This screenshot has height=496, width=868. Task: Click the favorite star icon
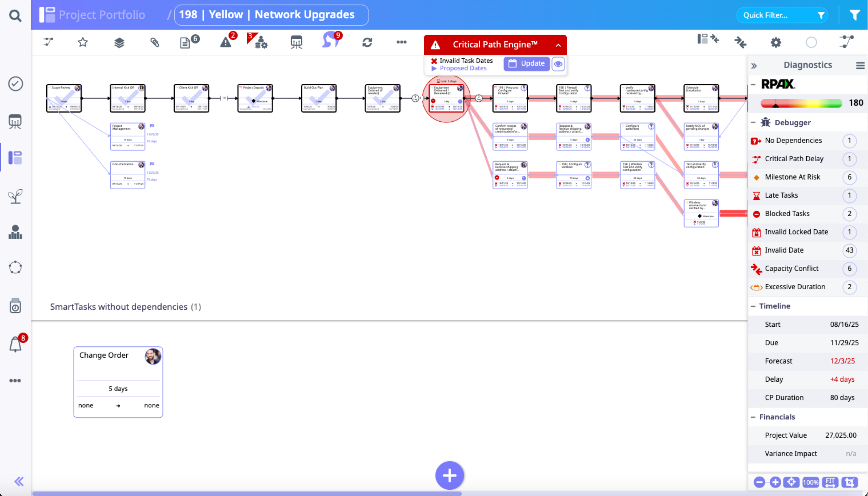click(83, 42)
